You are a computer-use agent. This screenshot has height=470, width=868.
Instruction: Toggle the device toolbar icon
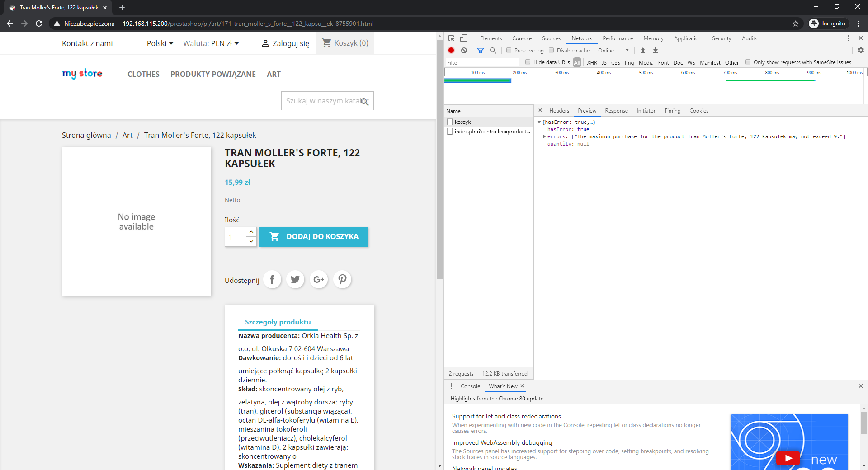click(463, 38)
